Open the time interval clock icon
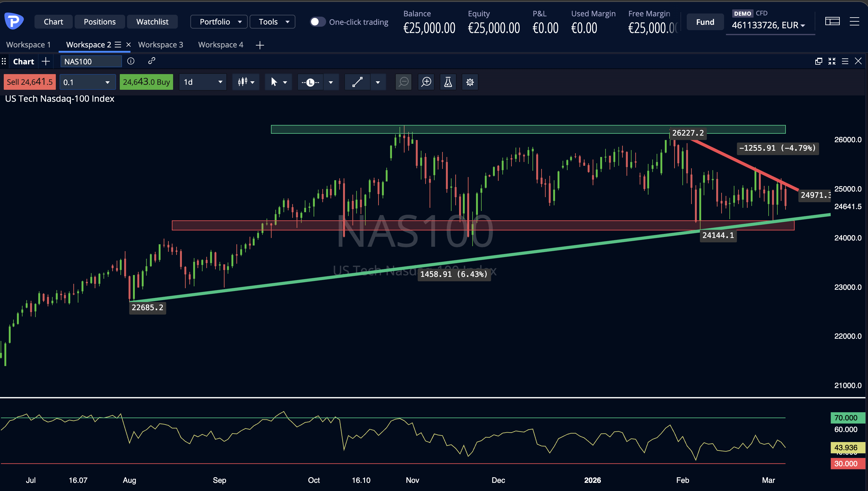Viewport: 868px width, 491px height. [310, 82]
